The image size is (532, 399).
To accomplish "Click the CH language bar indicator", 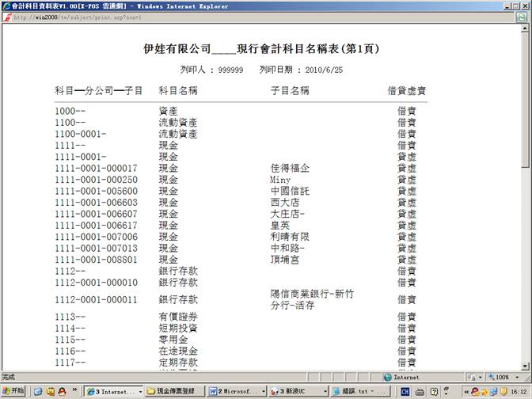I will (x=405, y=391).
